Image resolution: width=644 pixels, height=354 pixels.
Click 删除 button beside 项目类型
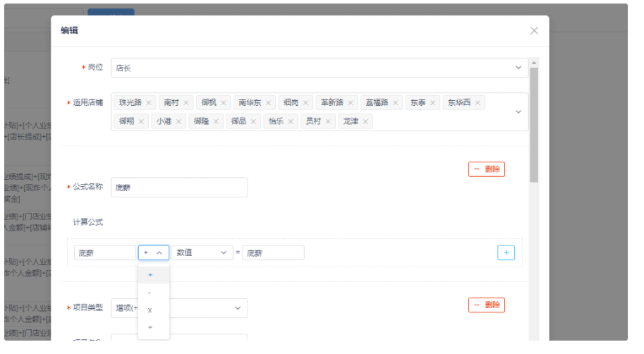point(487,305)
